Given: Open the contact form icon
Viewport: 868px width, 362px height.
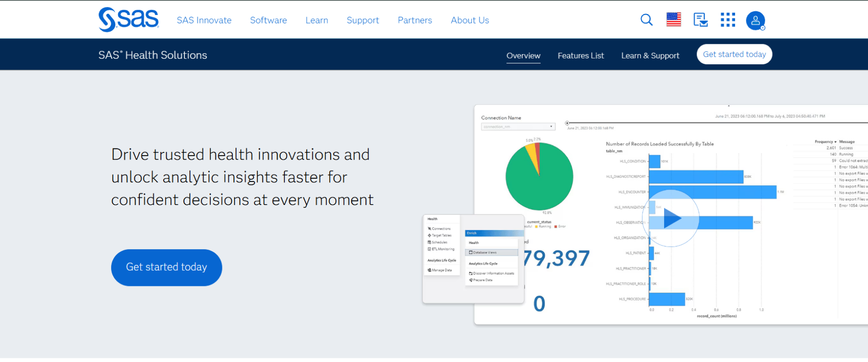Looking at the screenshot, I should (701, 20).
